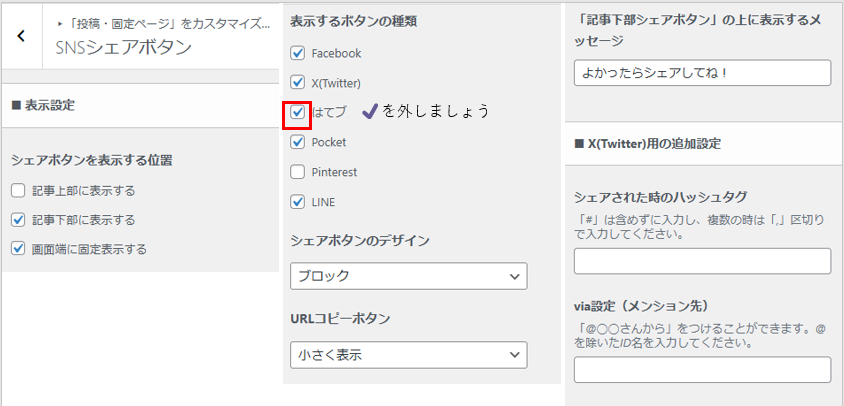Viewport: 844px width, 406px height.
Task: Click the ■ 表示設定 section heading
Action: tap(43, 106)
